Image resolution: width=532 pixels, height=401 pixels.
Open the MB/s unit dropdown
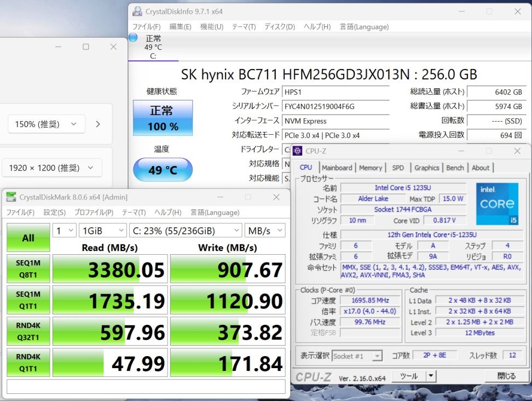tap(265, 231)
